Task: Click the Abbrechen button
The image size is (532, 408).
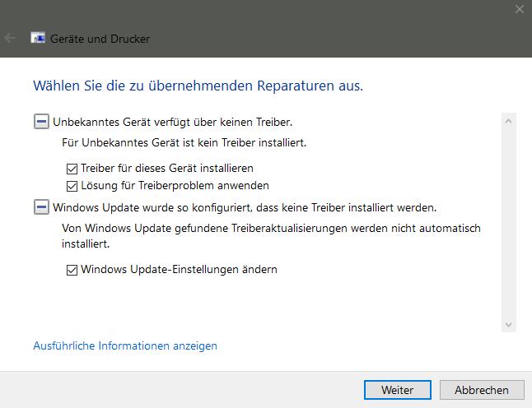Action: coord(482,390)
